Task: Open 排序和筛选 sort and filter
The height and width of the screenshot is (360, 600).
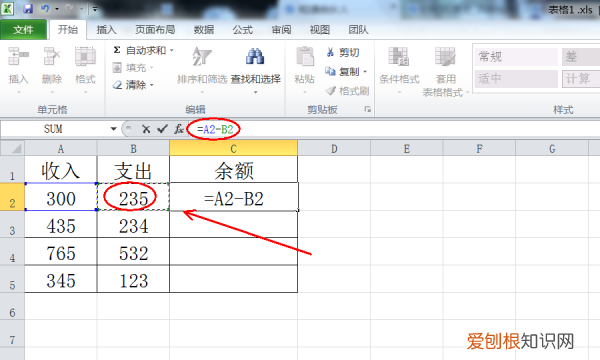Action: (x=202, y=69)
